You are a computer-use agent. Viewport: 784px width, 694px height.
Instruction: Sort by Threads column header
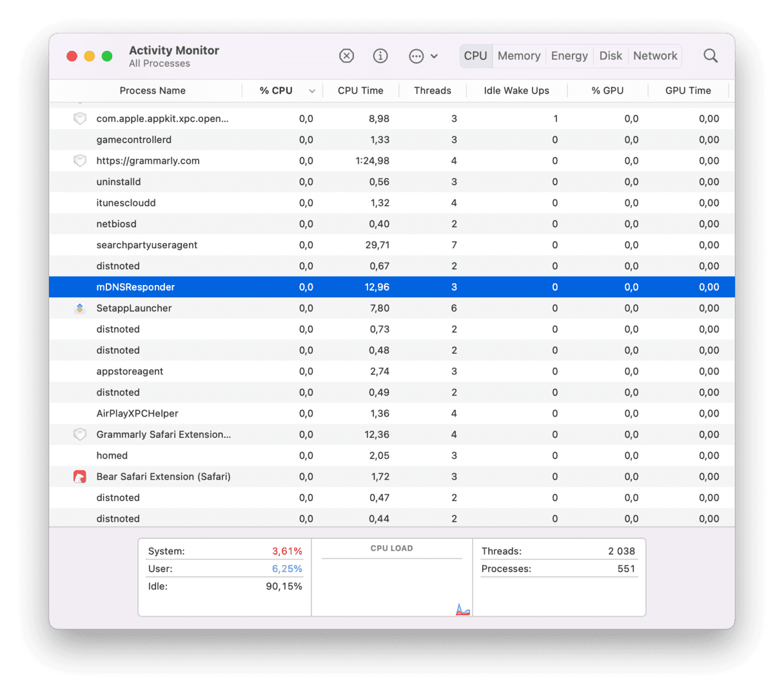coord(433,91)
